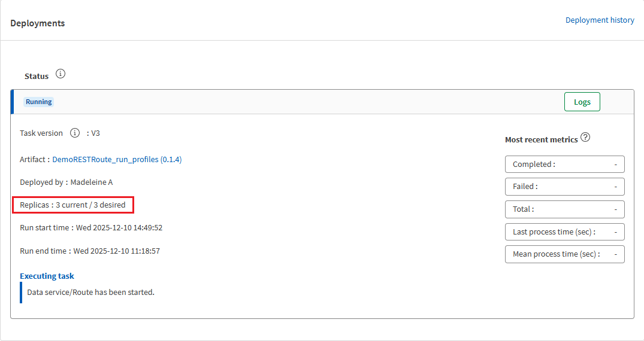644x341 pixels.
Task: Click the Data service/Route started message
Action: point(90,293)
